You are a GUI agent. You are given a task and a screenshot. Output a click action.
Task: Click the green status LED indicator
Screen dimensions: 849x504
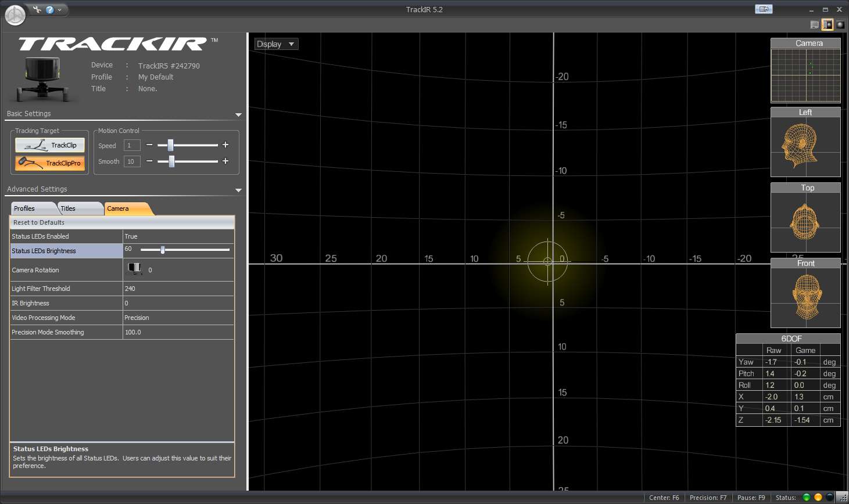(x=806, y=497)
